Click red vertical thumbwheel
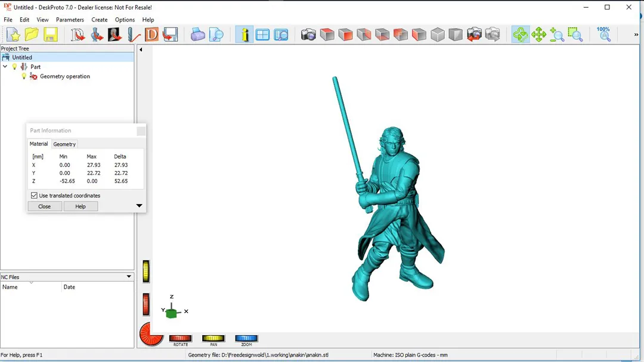Viewport: 644px width, 362px height. coord(146,305)
